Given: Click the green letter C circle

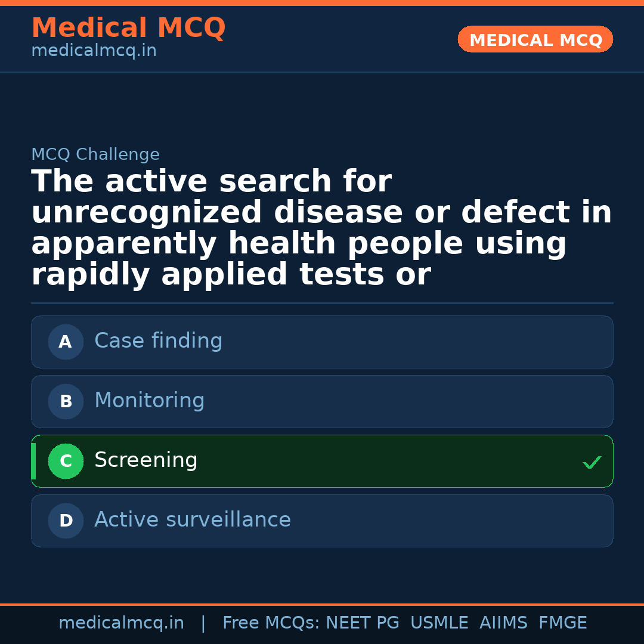Looking at the screenshot, I should [x=66, y=462].
